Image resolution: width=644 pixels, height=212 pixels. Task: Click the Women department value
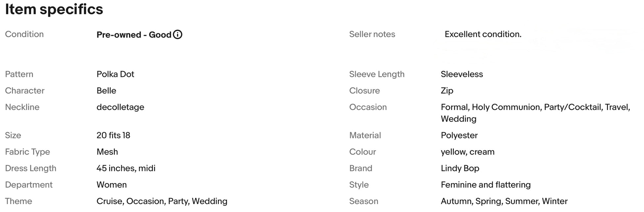pyautogui.click(x=112, y=185)
